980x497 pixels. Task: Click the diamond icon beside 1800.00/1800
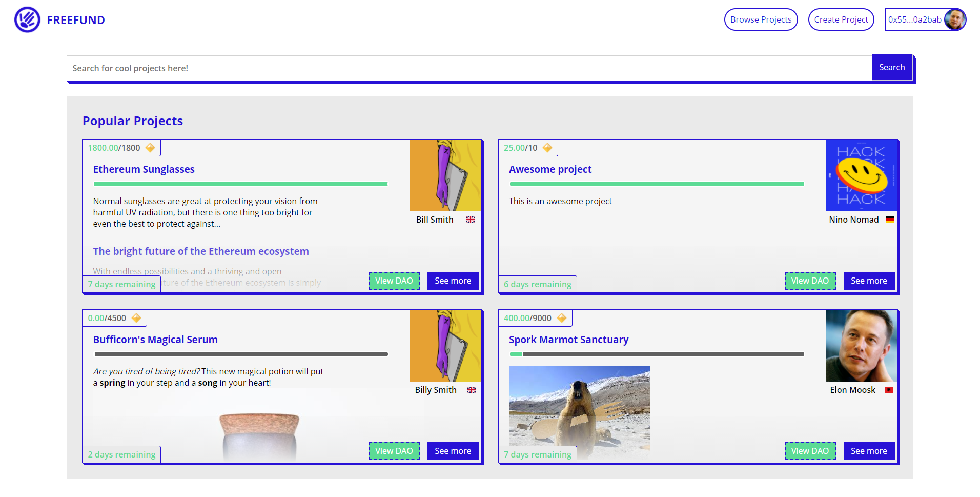point(150,148)
